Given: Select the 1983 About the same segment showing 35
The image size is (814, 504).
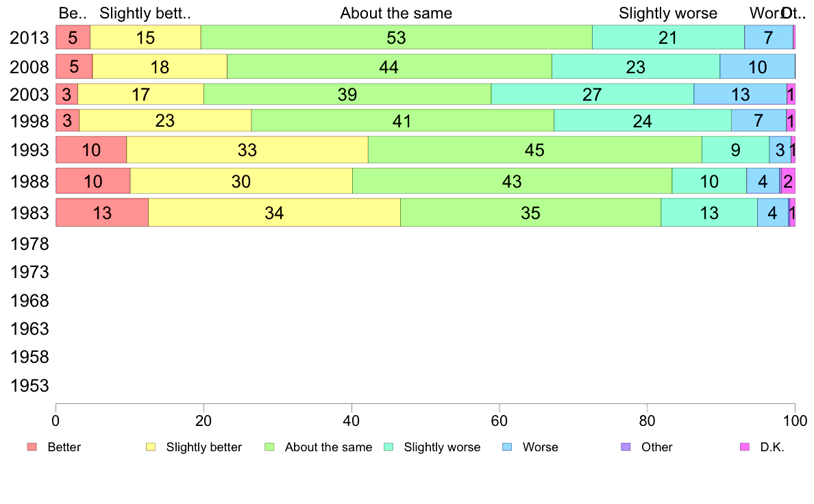Looking at the screenshot, I should pyautogui.click(x=531, y=212).
